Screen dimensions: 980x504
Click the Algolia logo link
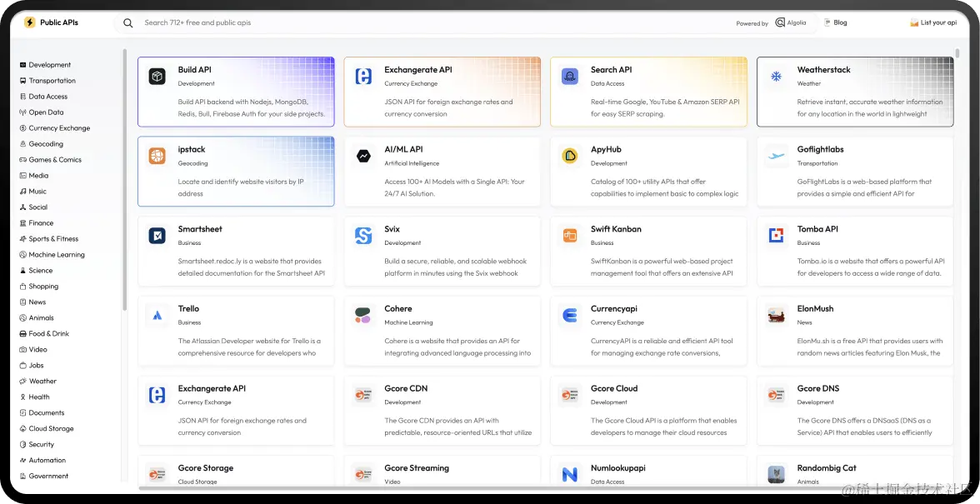[x=791, y=22]
